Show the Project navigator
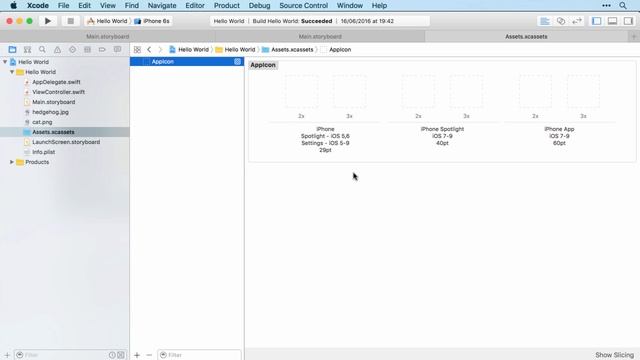This screenshot has width=640, height=360. [x=12, y=49]
